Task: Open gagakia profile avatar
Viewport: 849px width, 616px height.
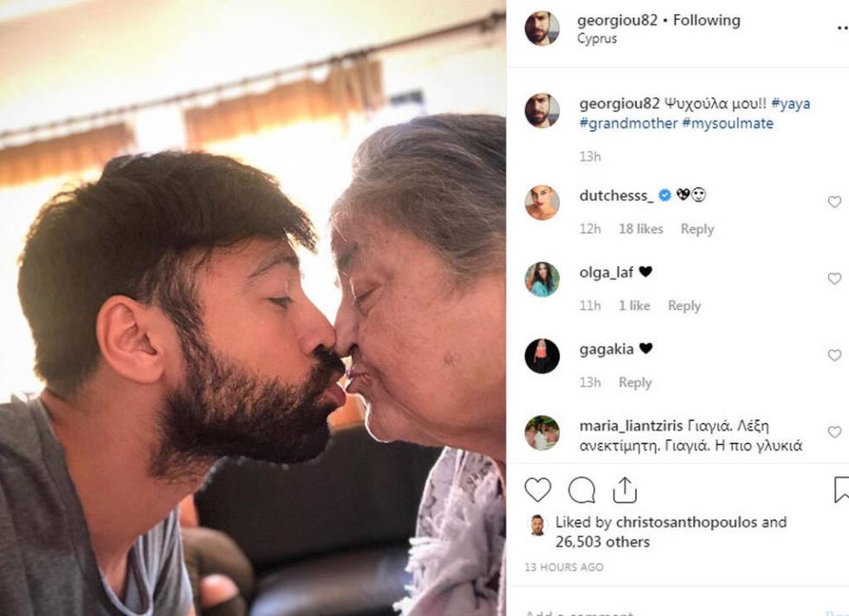Action: (542, 356)
